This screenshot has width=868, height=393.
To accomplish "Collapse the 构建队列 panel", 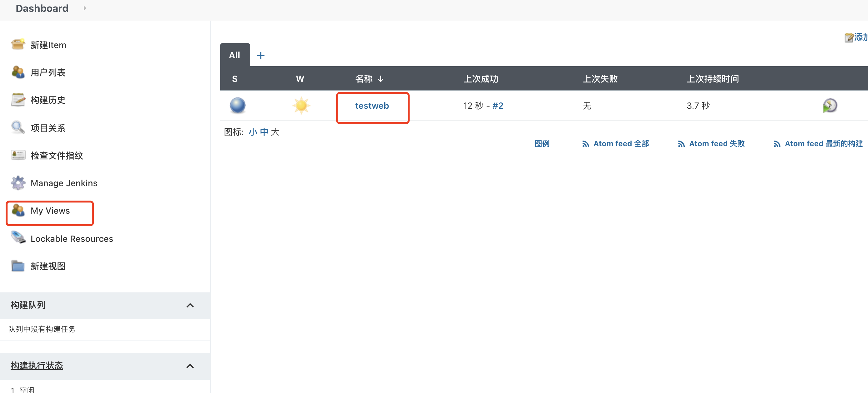I will tap(190, 305).
